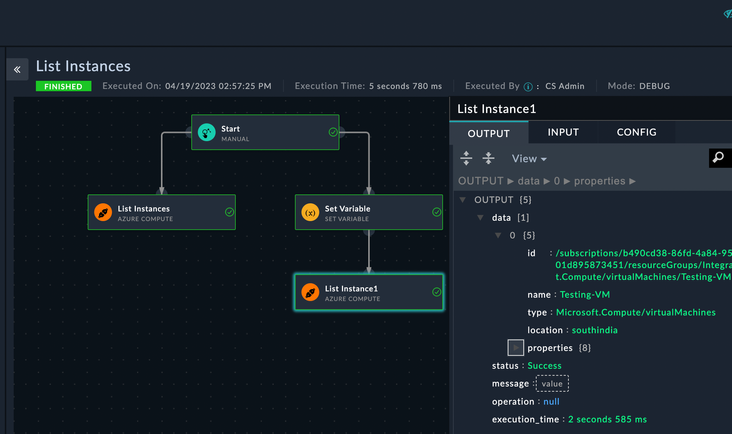This screenshot has width=732, height=434.
Task: Click the success checkmark on List Instance1 node
Action: 436,292
